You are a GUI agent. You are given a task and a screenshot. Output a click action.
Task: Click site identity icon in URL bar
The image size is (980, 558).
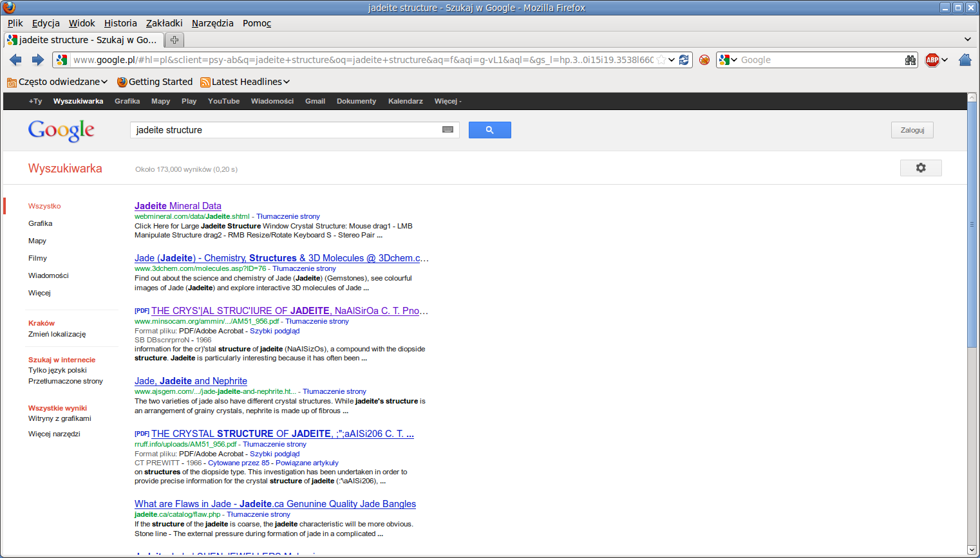[x=62, y=60]
